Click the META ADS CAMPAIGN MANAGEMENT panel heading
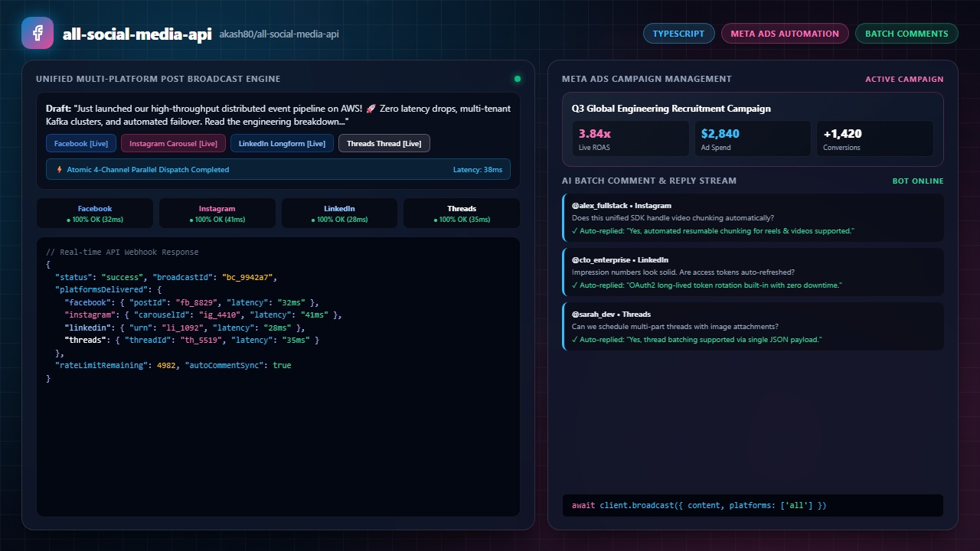This screenshot has width=980, height=551. coord(647,79)
